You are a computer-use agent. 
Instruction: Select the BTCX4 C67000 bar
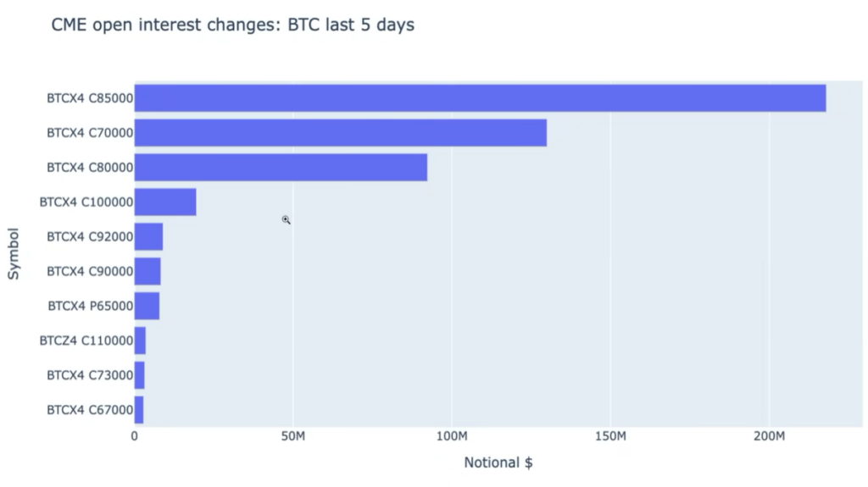click(x=139, y=411)
